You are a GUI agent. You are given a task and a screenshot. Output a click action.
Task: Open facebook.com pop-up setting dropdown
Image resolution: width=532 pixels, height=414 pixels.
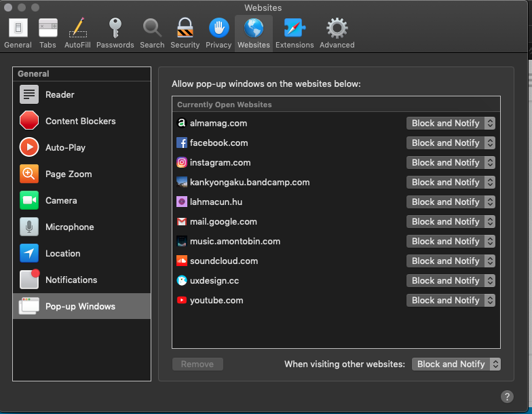451,143
